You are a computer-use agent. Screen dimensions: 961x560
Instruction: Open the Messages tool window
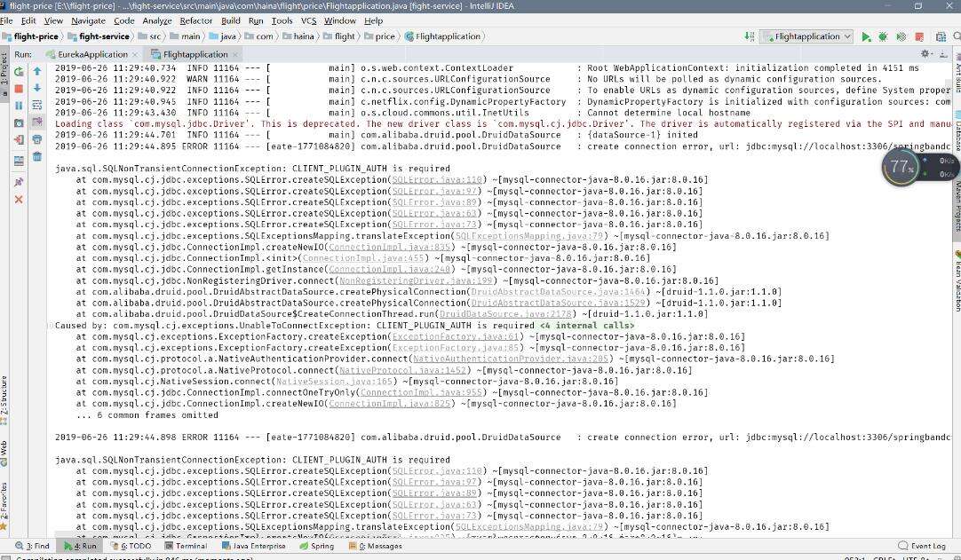[x=376, y=546]
